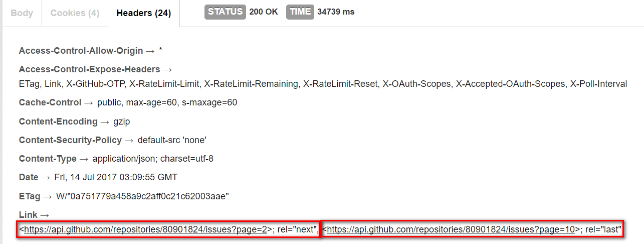Open the issues?page=2 next link

pos(145,230)
